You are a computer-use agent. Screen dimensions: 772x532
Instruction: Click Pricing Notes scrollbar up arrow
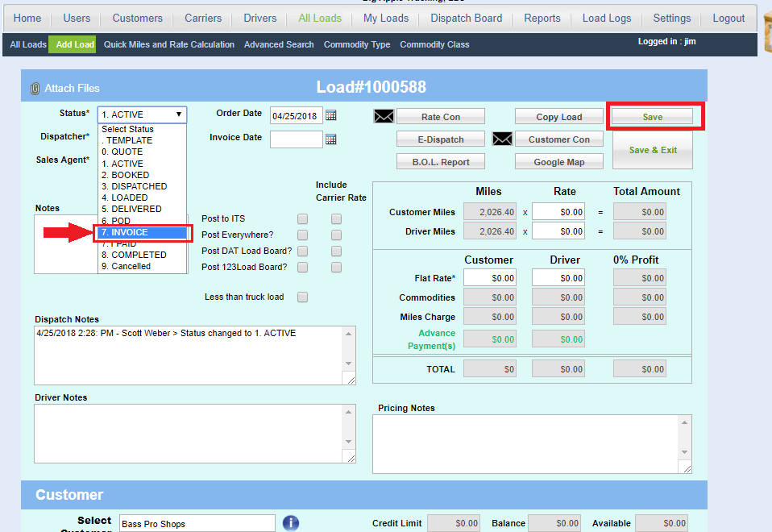click(684, 422)
